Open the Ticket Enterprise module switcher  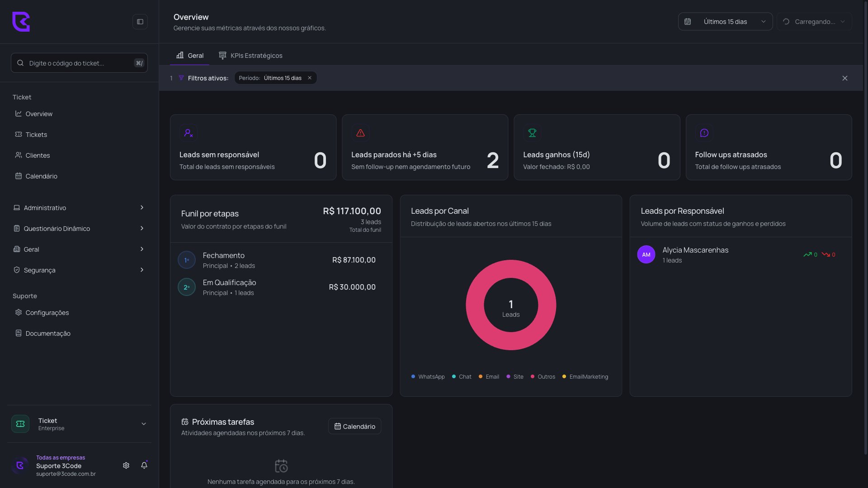pyautogui.click(x=79, y=424)
